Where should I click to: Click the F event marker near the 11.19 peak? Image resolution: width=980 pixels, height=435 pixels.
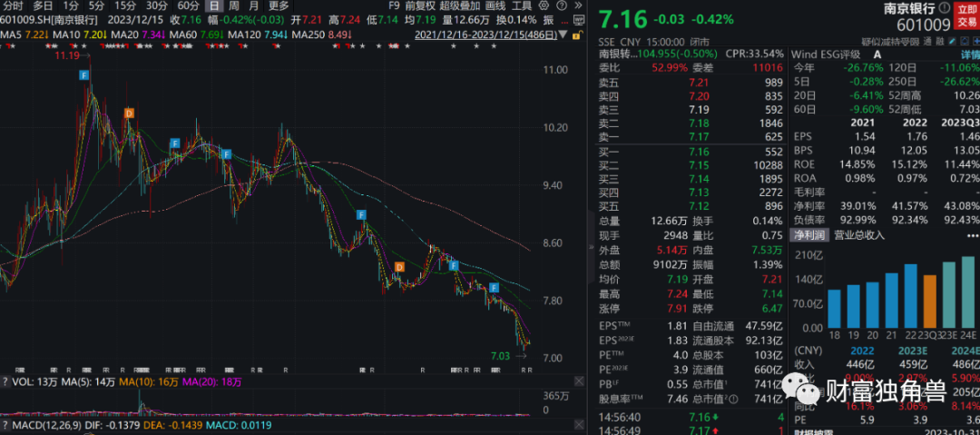click(84, 75)
